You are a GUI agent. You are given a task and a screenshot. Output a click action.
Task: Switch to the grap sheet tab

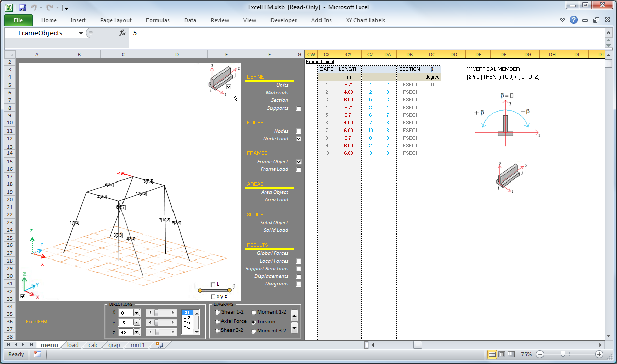pyautogui.click(x=114, y=345)
